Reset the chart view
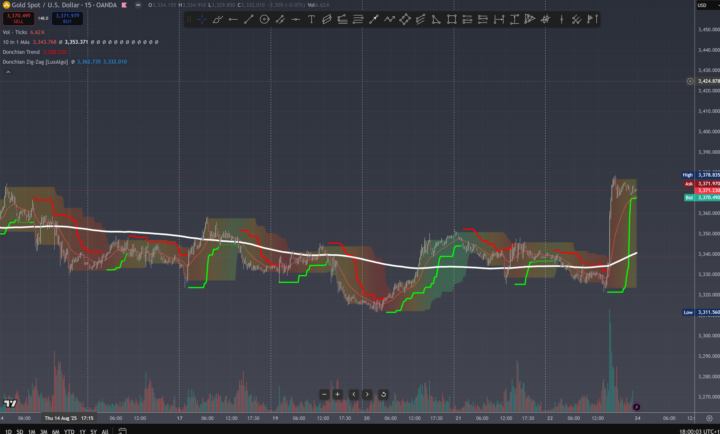This screenshot has width=720, height=434. pyautogui.click(x=383, y=394)
